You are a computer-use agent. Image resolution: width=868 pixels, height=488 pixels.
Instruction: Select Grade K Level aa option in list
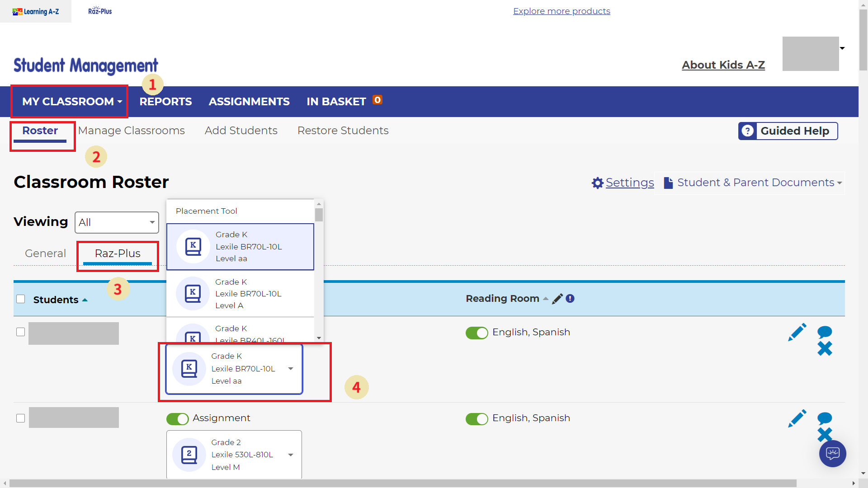coord(240,247)
